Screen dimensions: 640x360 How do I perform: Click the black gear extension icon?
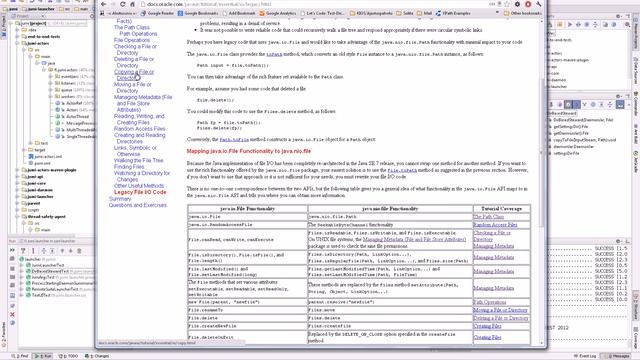(518, 4)
